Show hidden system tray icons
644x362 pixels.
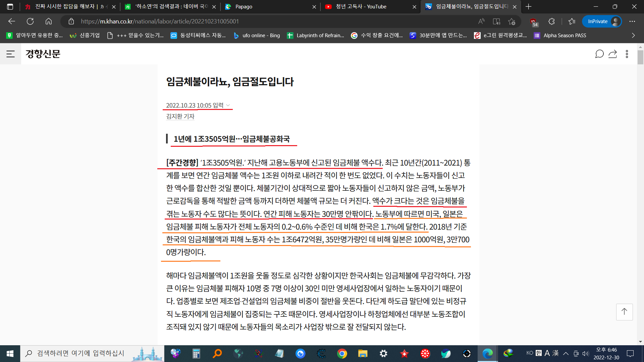566,353
